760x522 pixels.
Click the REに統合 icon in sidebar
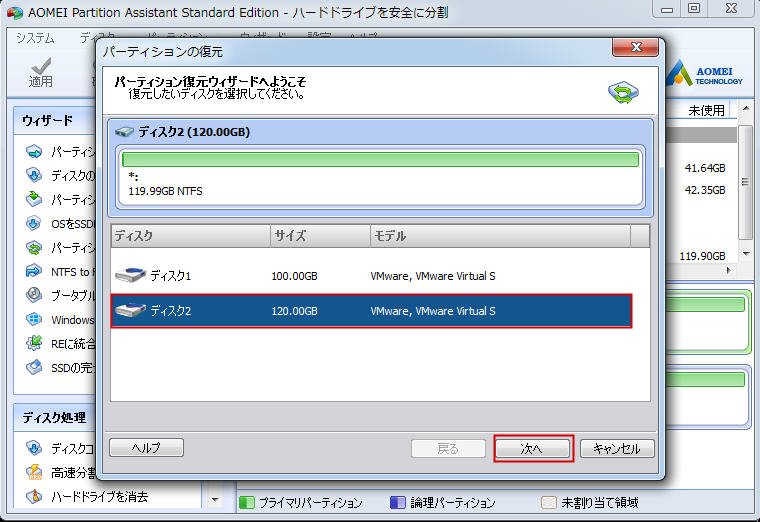pos(34,343)
